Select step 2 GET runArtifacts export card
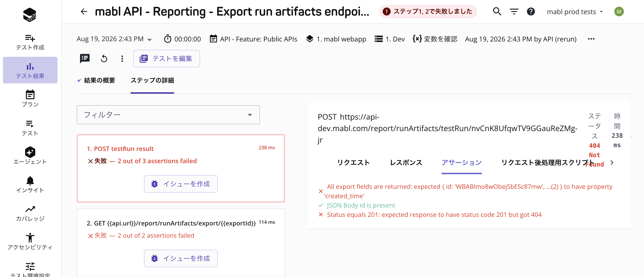The image size is (644, 277). [x=181, y=242]
